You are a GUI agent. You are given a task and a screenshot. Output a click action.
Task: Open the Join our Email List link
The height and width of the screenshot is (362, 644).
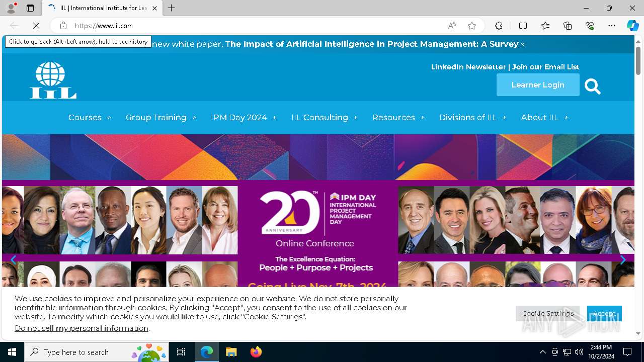point(546,67)
